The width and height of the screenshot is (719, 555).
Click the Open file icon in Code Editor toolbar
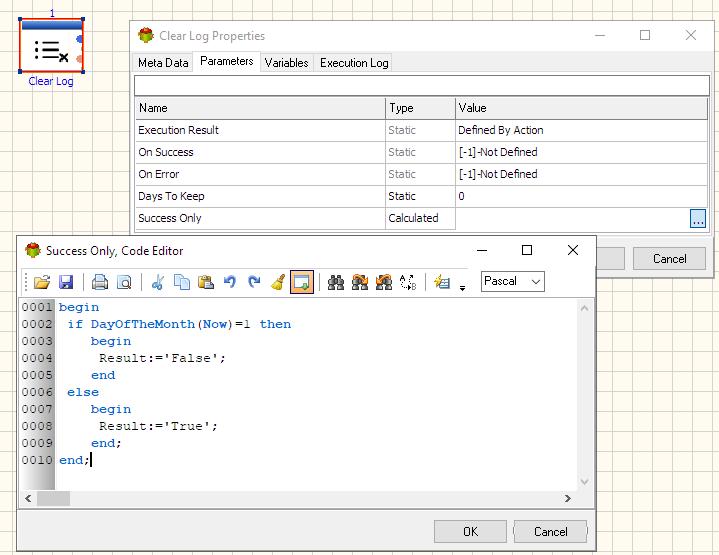pyautogui.click(x=42, y=282)
